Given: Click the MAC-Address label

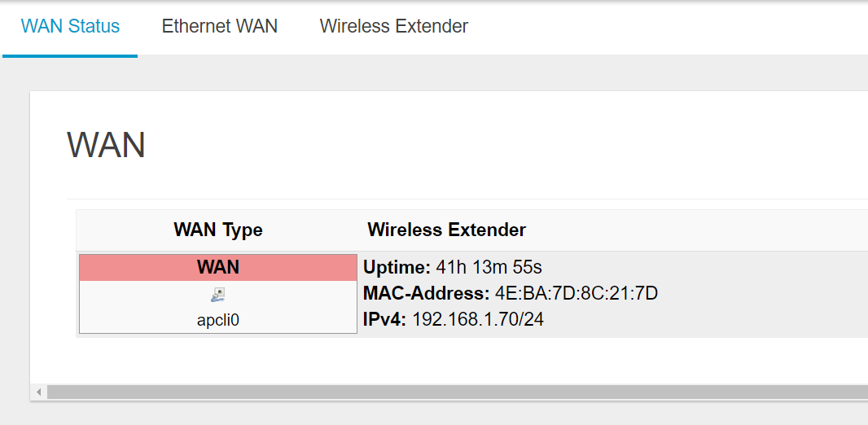Looking at the screenshot, I should click(x=426, y=293).
